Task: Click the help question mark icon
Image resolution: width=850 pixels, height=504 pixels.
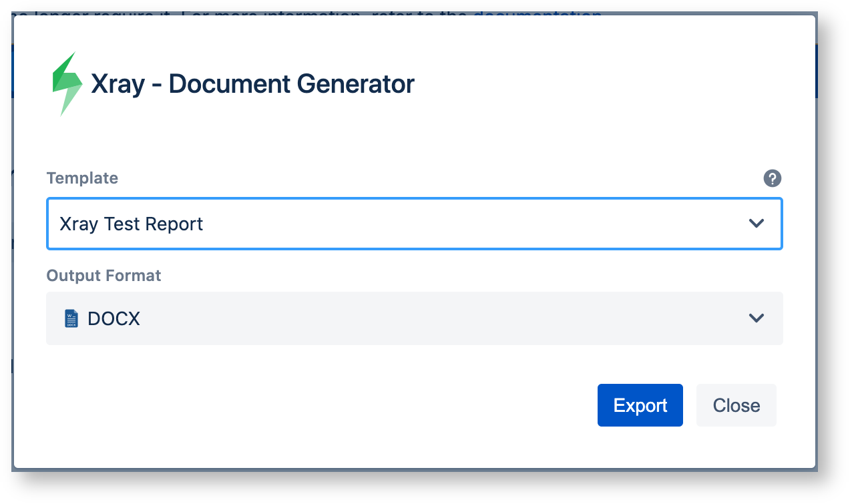Action: 772,178
